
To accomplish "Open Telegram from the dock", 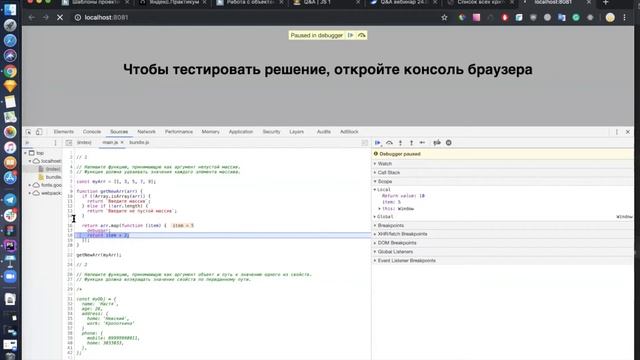I will (x=10, y=200).
